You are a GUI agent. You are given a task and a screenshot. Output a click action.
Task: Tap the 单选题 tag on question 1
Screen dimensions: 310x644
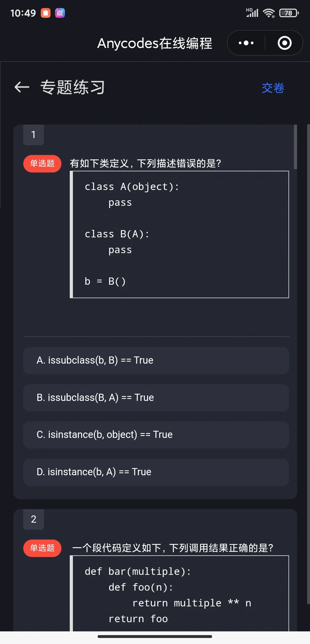point(42,164)
